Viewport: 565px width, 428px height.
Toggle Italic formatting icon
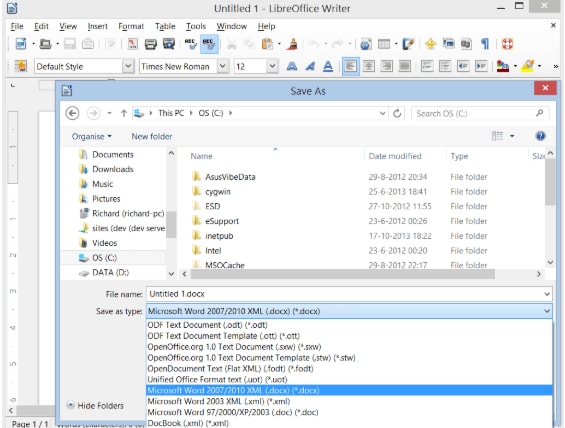tap(310, 66)
